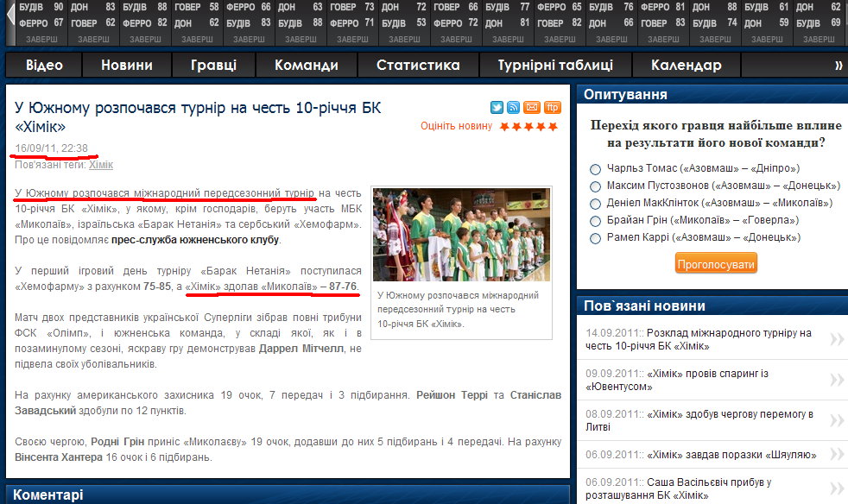Open arrow next to Саша Васільєвіч news
848x504 pixels.
pyautogui.click(x=837, y=488)
